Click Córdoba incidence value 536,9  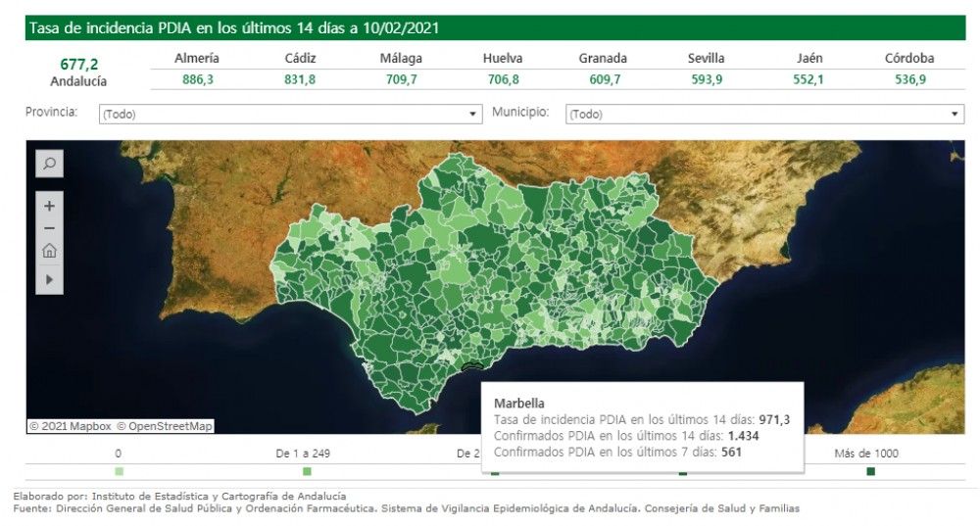[x=910, y=79]
